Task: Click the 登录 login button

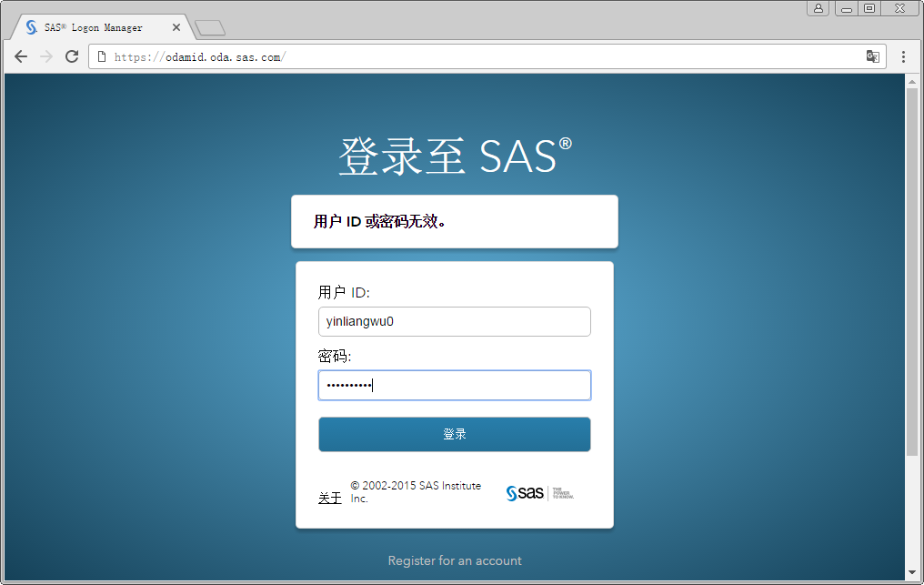Action: (x=454, y=434)
